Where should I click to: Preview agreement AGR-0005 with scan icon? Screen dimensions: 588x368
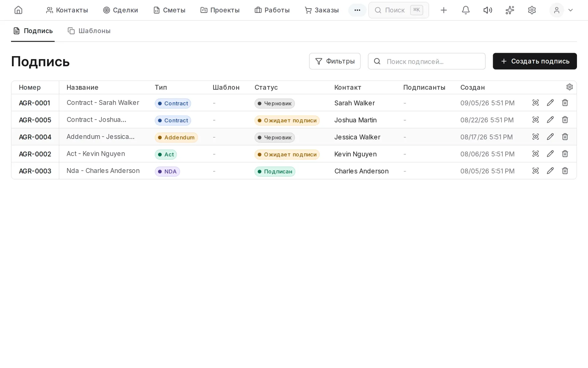(535, 120)
